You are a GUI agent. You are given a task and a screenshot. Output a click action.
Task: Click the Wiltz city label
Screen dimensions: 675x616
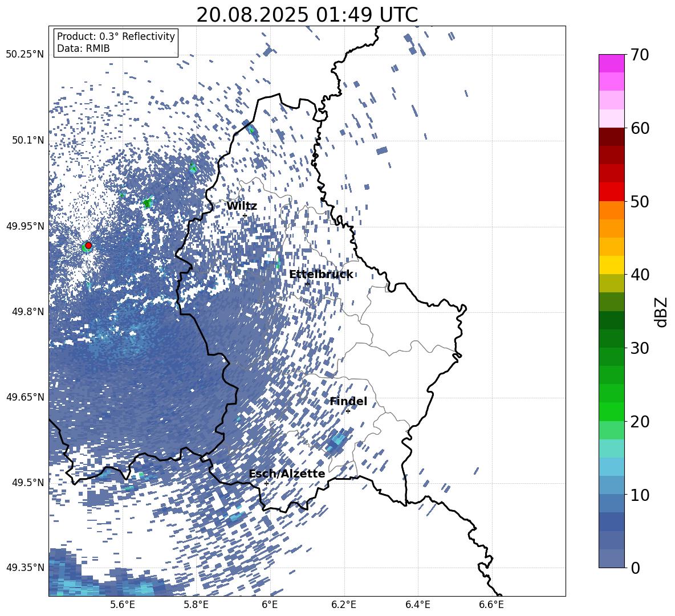click(x=242, y=206)
